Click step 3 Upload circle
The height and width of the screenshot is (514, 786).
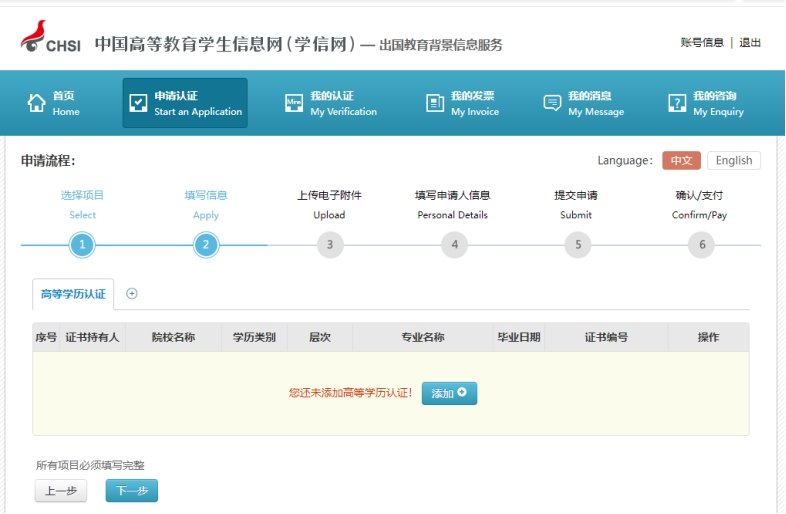coord(329,245)
